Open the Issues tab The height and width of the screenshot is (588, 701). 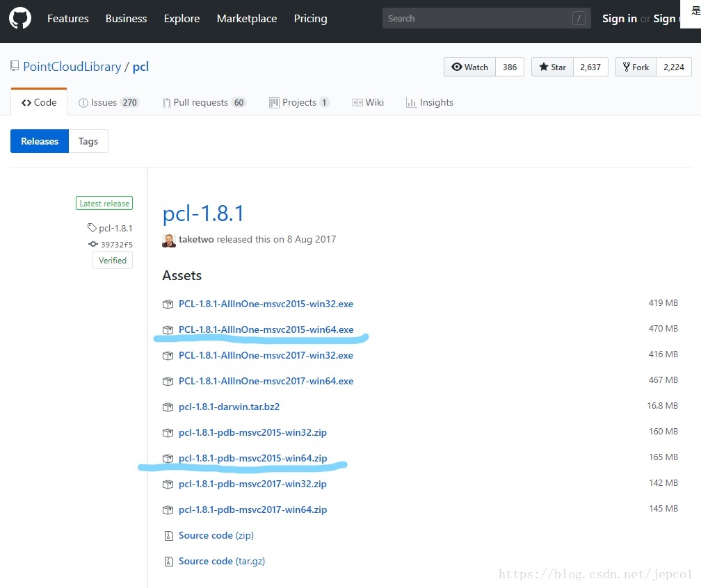click(108, 102)
